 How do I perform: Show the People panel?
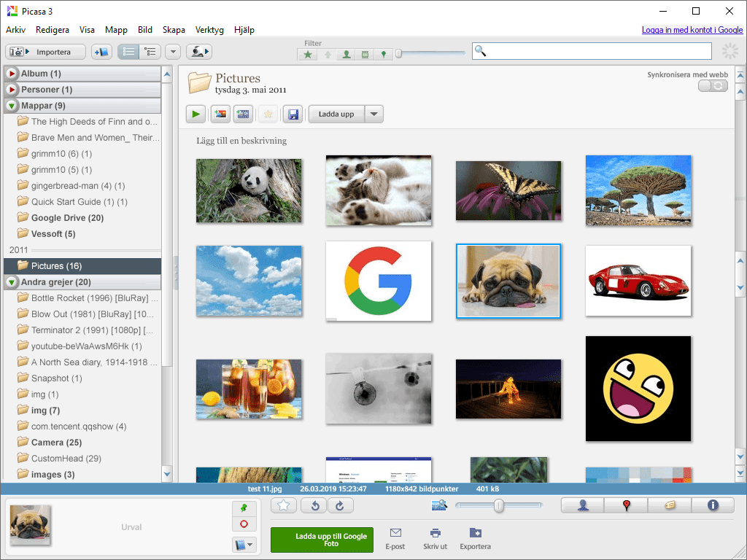pyautogui.click(x=583, y=505)
